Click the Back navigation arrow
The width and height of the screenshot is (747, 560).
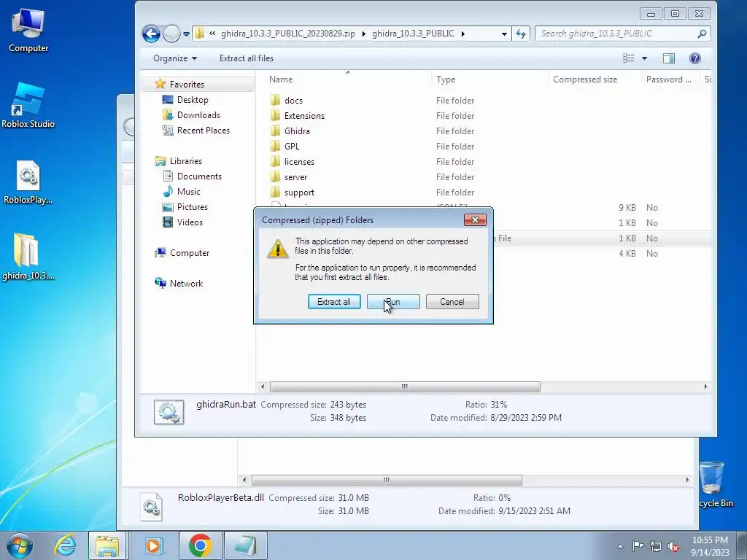click(x=151, y=34)
